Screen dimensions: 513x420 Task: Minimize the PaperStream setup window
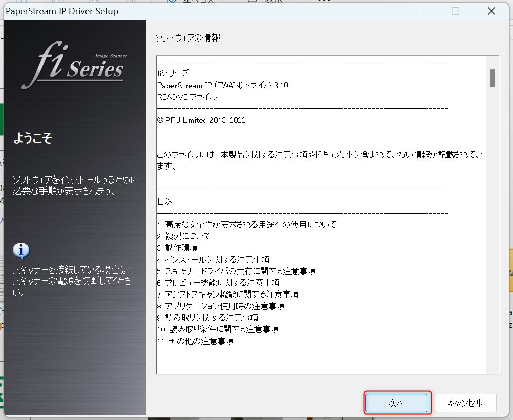coord(421,11)
